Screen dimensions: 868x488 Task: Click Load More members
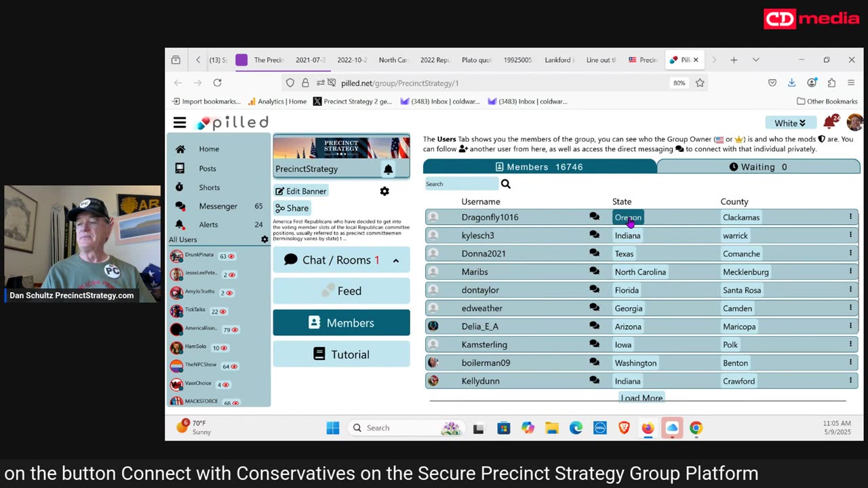[642, 398]
